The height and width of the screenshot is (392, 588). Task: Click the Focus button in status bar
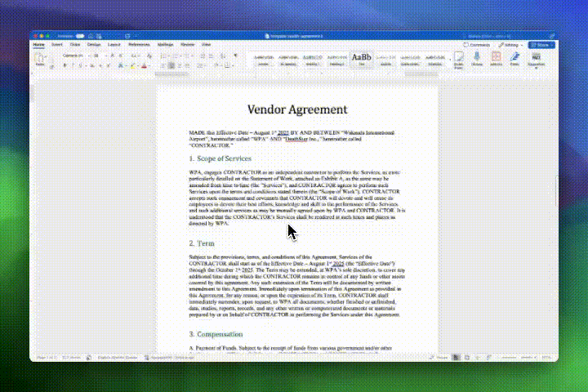(x=439, y=358)
